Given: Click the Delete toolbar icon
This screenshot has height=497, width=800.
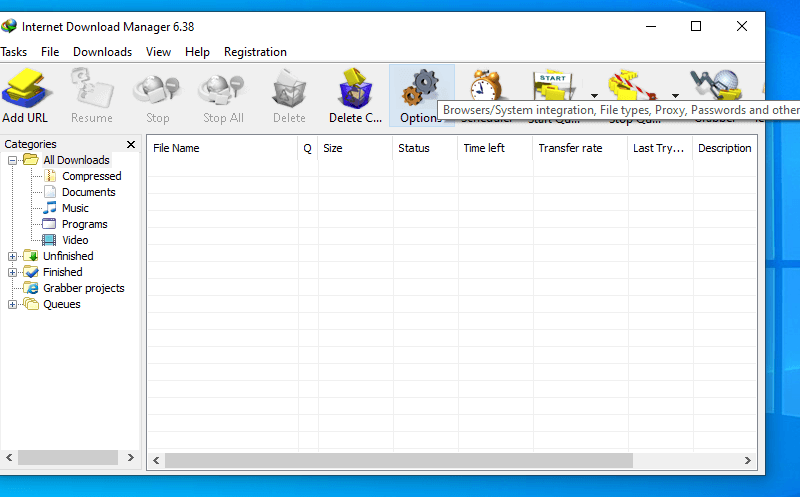Looking at the screenshot, I should point(289,89).
